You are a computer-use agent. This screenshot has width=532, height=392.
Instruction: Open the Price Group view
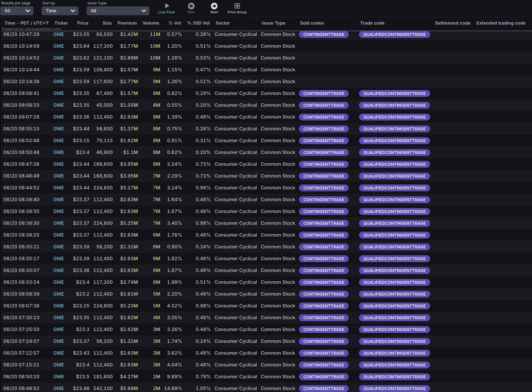coord(237,7)
